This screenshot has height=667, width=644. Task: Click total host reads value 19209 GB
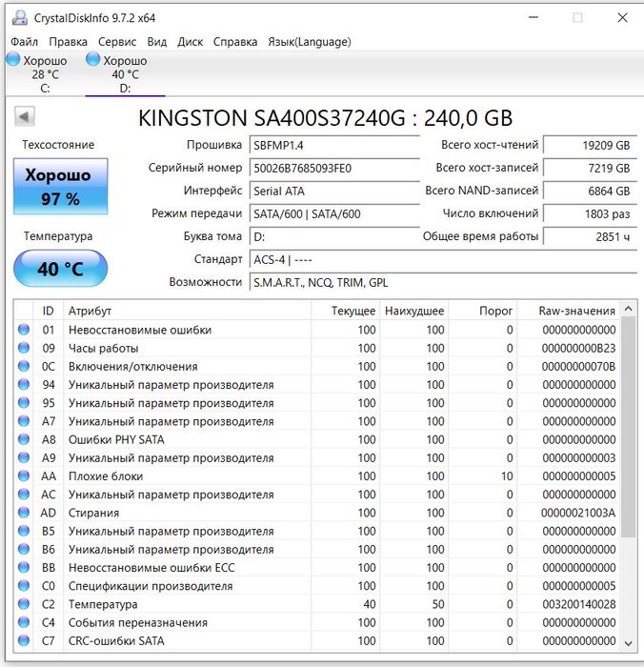590,146
